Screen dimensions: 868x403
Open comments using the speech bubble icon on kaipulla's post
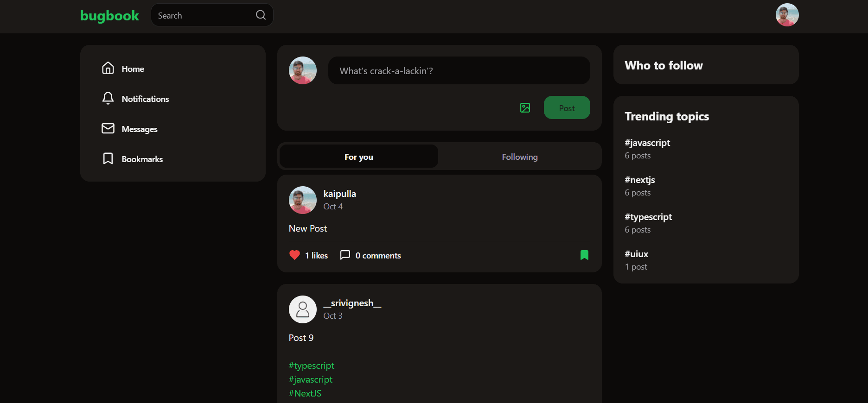click(345, 255)
